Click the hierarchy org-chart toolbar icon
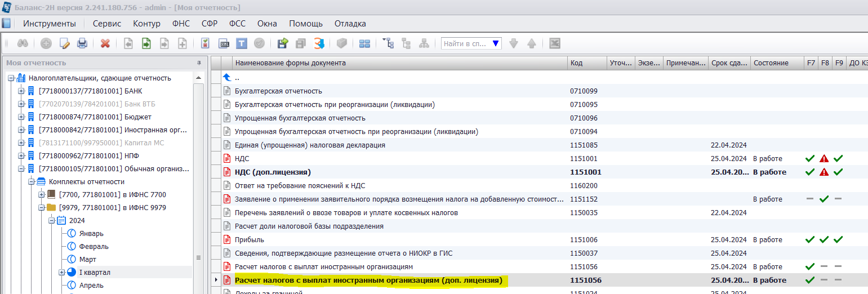The width and height of the screenshot is (868, 294). 424,43
